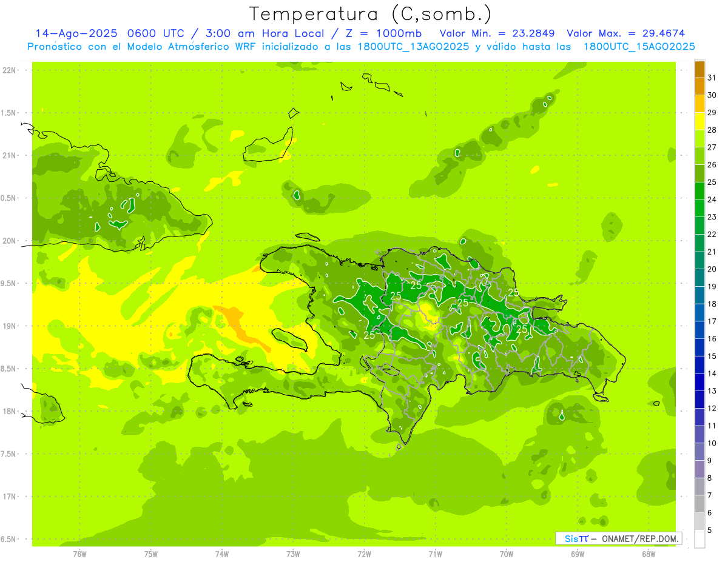728x562 pixels.
Task: Click the '69W' longitude label
Action: tap(578, 554)
